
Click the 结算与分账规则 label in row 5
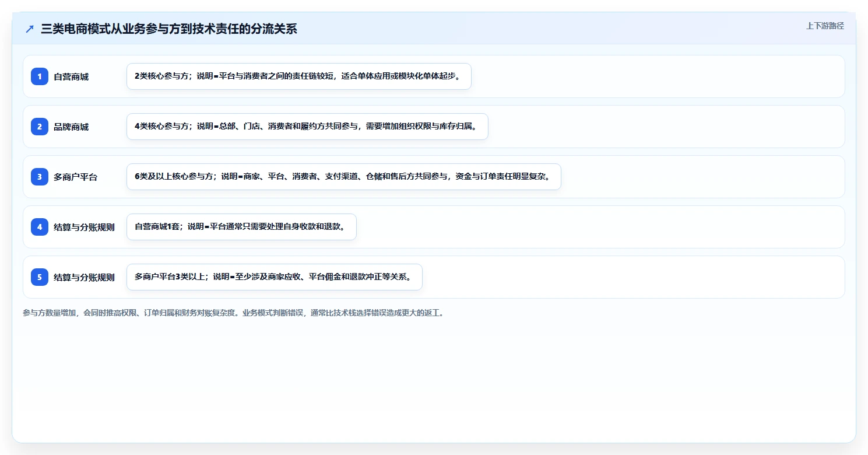point(84,277)
